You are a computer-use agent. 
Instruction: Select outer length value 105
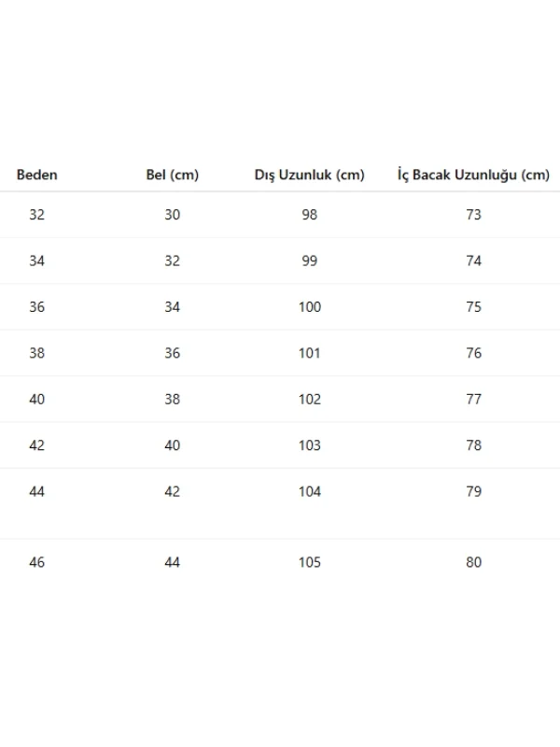coord(310,562)
